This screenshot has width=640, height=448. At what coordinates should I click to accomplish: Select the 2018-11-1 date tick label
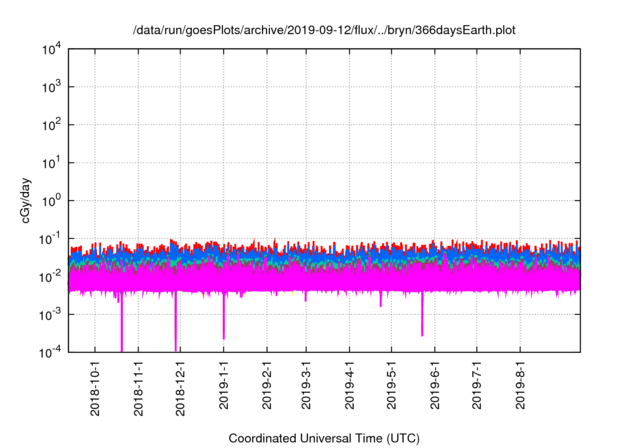[x=139, y=388]
